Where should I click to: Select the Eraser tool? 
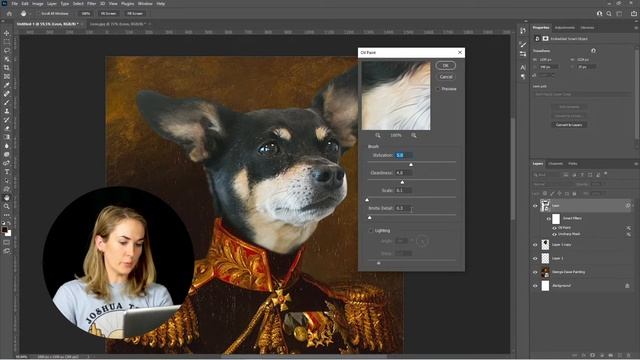point(7,128)
